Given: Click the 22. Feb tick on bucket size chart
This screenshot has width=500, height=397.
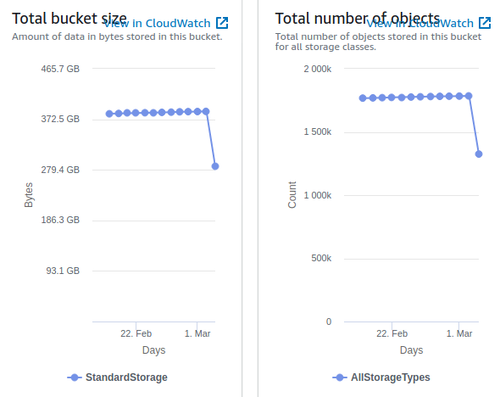Looking at the screenshot, I should click(x=136, y=333).
